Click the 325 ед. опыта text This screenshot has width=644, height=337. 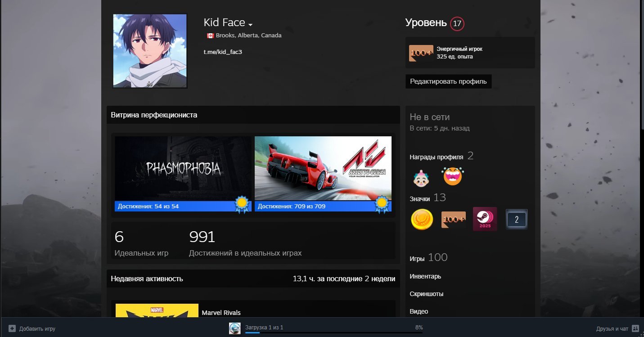point(455,57)
